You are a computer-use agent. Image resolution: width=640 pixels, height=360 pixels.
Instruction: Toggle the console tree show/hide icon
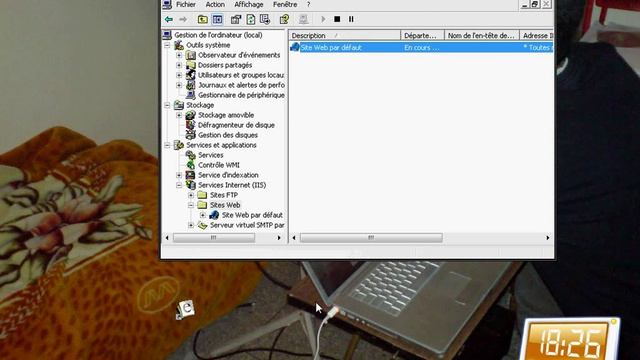(x=218, y=19)
